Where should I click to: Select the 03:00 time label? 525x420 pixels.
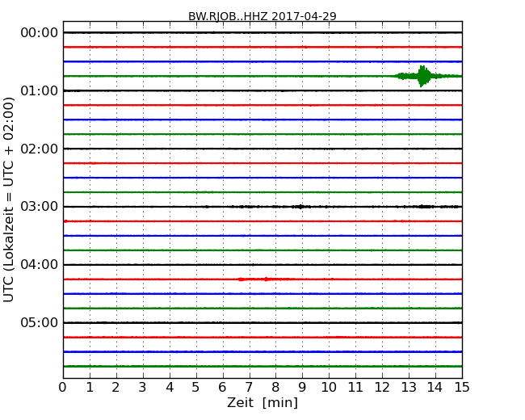[x=40, y=206]
